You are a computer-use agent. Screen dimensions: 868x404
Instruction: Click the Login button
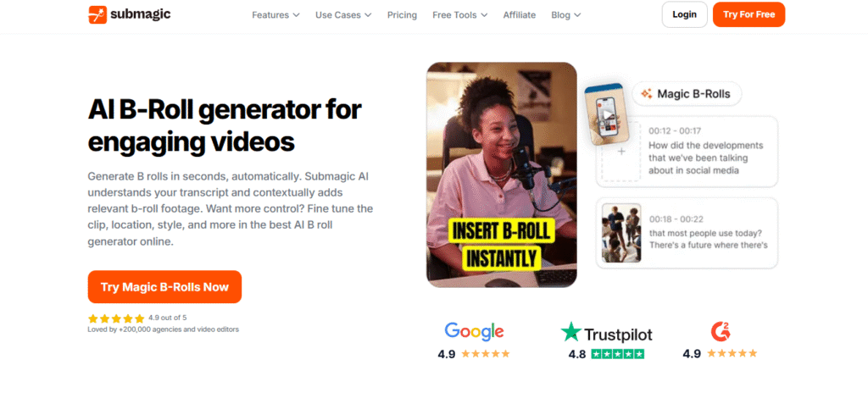coord(684,14)
